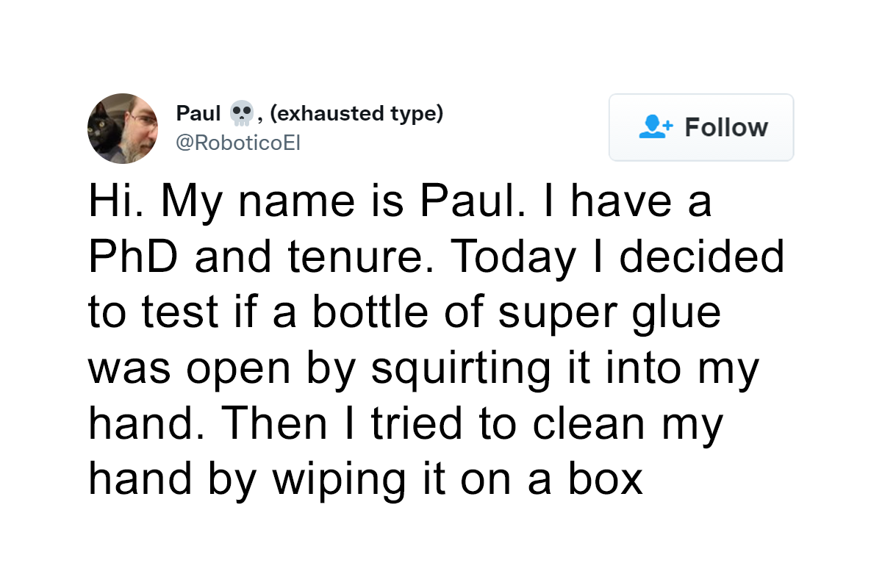Viewport: 882px width, 588px height.
Task: Click the word Follow on the button
Action: 726,127
